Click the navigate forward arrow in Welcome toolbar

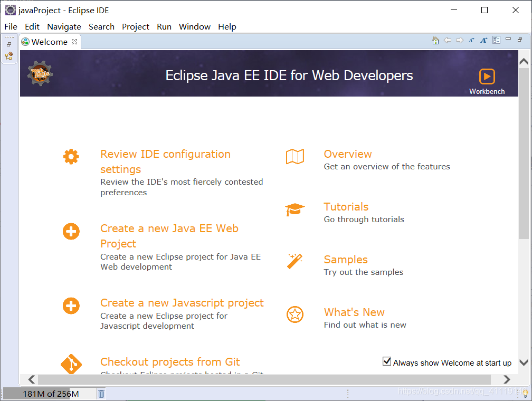pos(460,41)
